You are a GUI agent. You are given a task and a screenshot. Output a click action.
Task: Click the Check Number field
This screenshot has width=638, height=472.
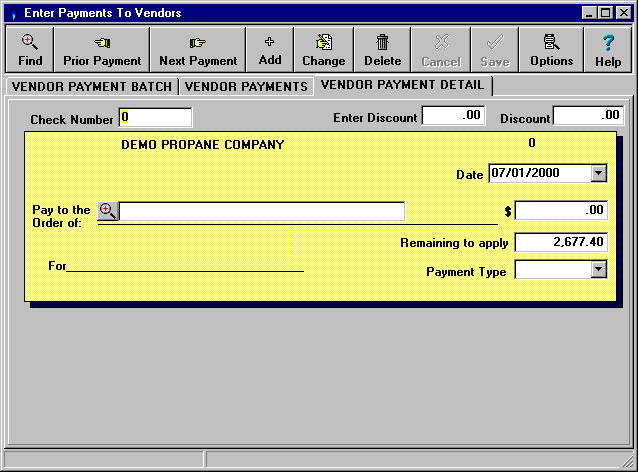(155, 118)
